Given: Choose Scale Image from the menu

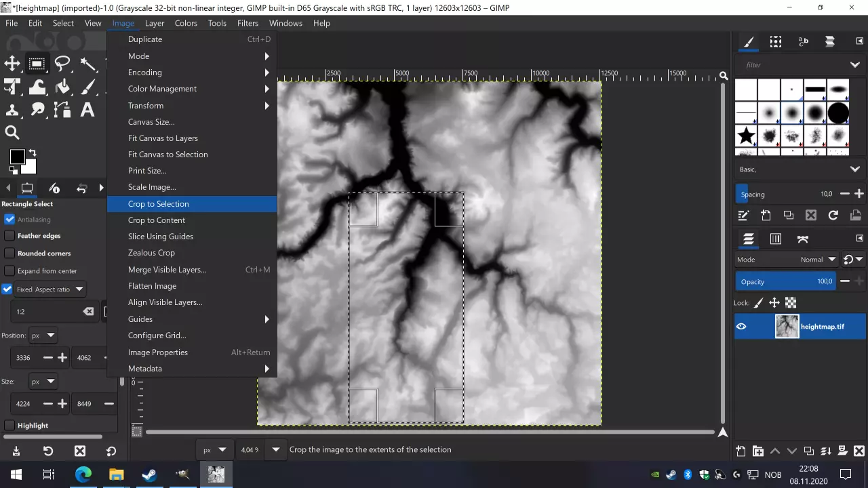Looking at the screenshot, I should click(152, 187).
